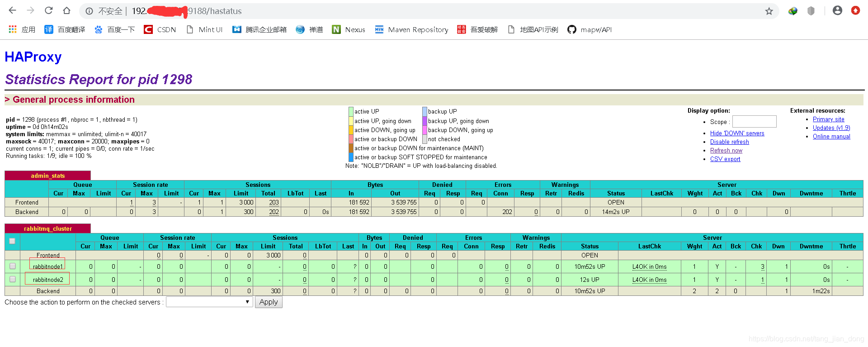Click the active UP, going down swatch
Screen dimensions: 868x347
[351, 121]
